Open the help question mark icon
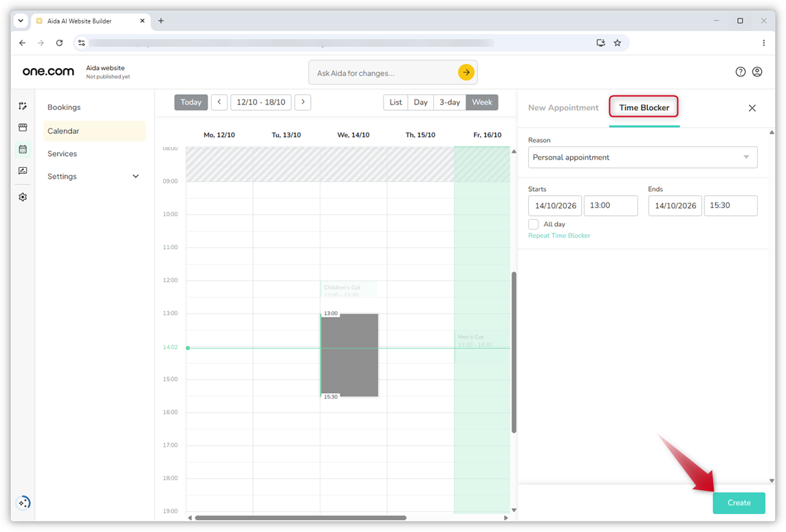The image size is (786, 532). [x=740, y=71]
